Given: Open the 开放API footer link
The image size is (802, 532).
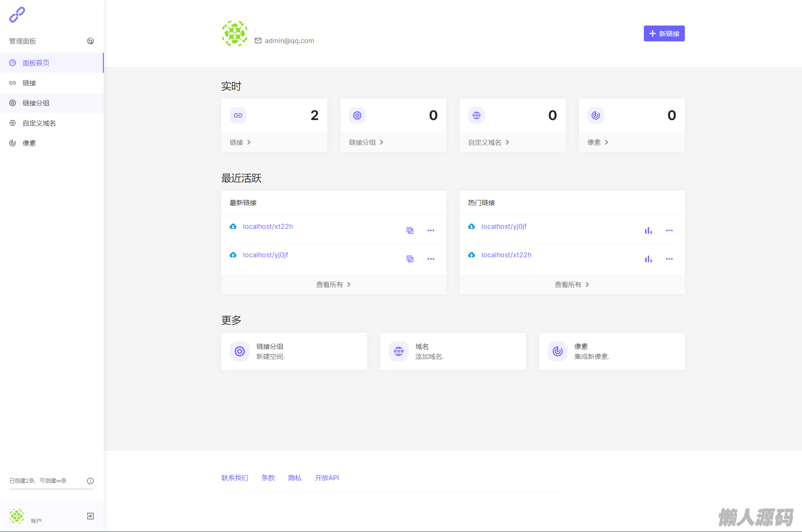Looking at the screenshot, I should (327, 478).
